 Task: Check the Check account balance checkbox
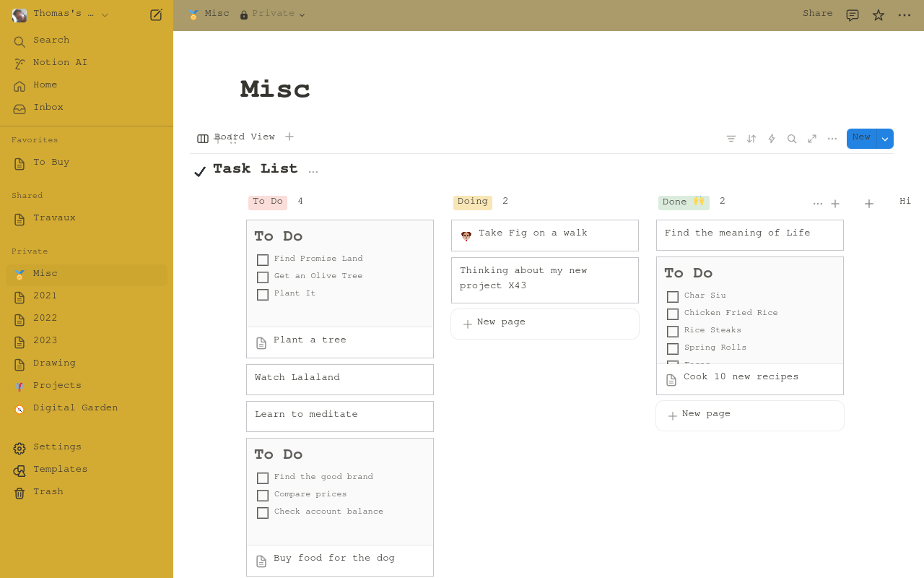(x=263, y=513)
